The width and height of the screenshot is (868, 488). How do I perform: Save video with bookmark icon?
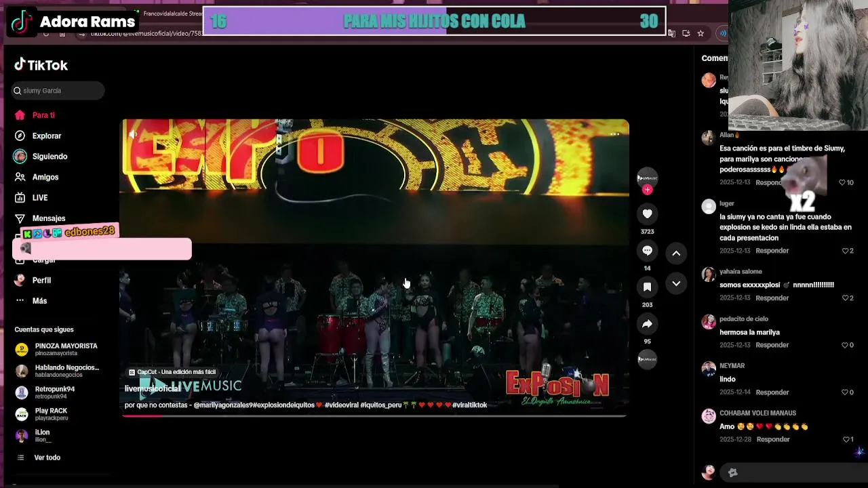pyautogui.click(x=647, y=287)
